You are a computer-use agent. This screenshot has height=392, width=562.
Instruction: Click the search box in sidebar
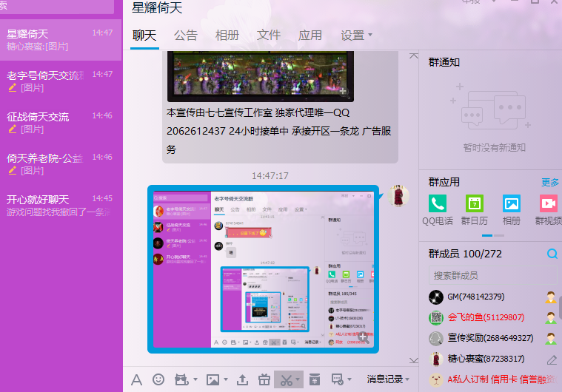(x=57, y=7)
